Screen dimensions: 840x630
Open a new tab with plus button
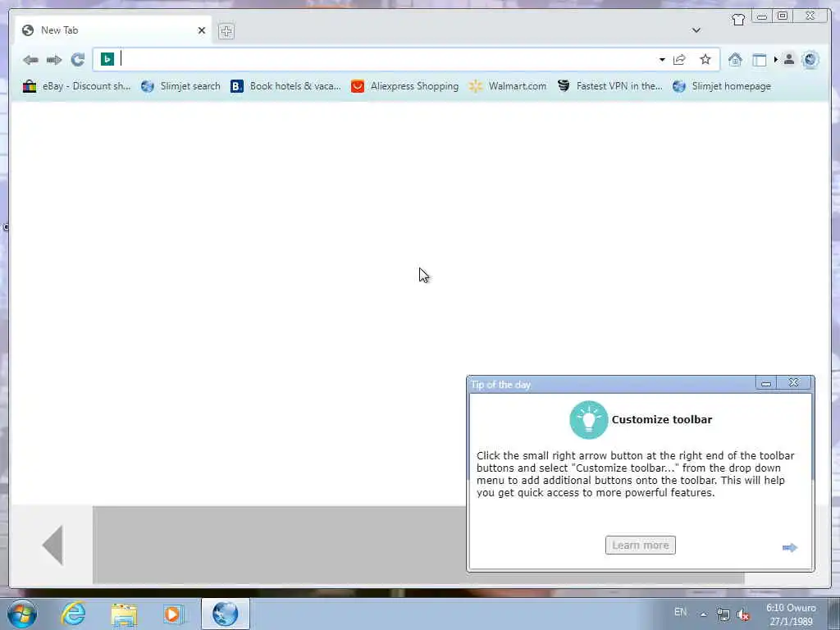226,31
